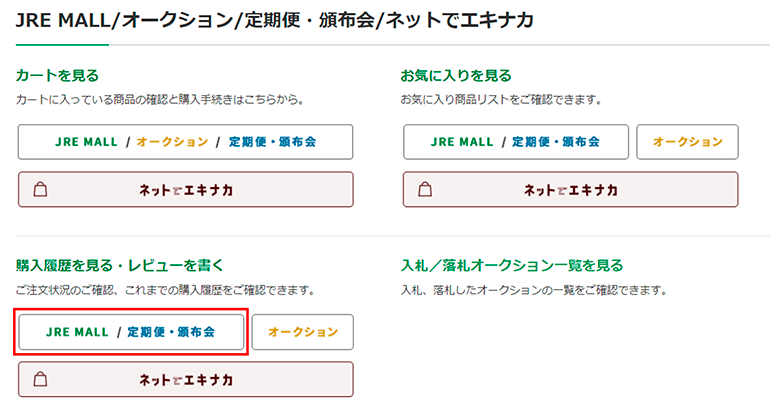Screen dimensions: 782x417
Task: Open オークション button under purchase history
Action: tap(303, 331)
